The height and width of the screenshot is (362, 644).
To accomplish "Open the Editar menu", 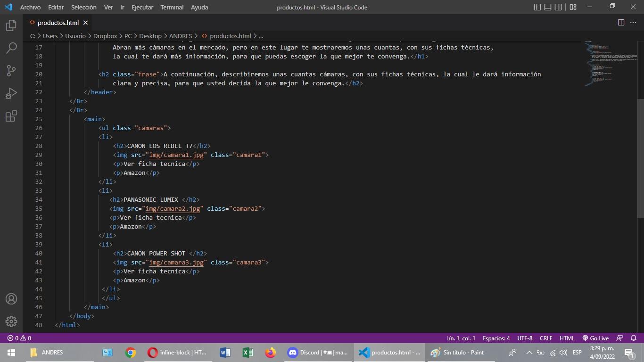I will [56, 7].
